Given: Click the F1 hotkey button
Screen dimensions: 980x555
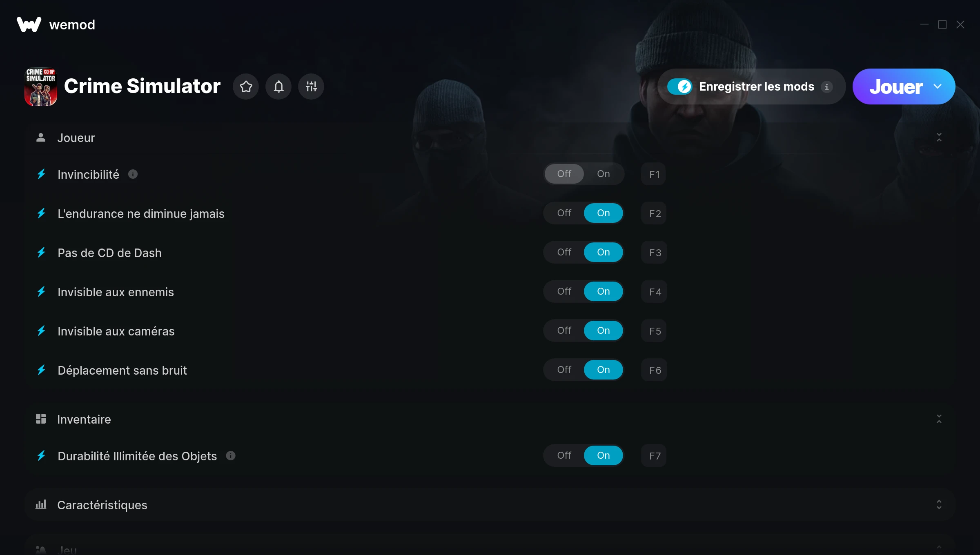Looking at the screenshot, I should 654,174.
